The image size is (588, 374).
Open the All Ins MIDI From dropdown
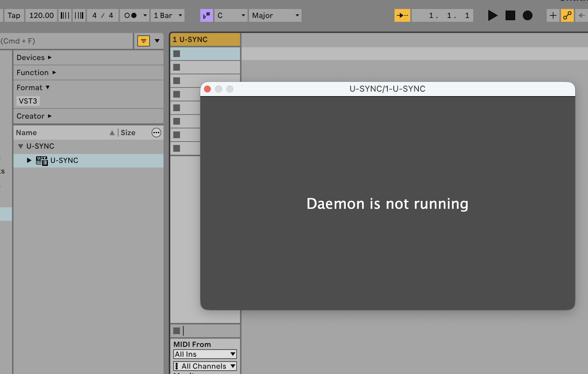click(205, 354)
